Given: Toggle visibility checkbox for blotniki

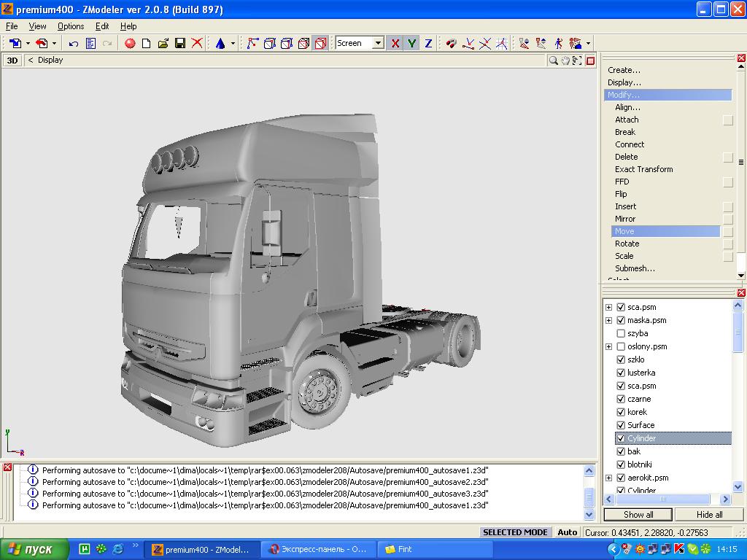Looking at the screenshot, I should [x=621, y=464].
